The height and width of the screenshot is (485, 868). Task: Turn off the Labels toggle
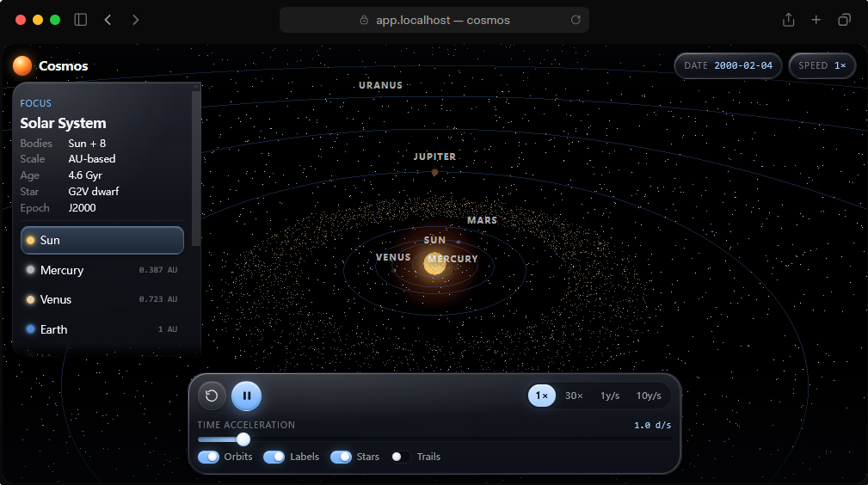(274, 457)
